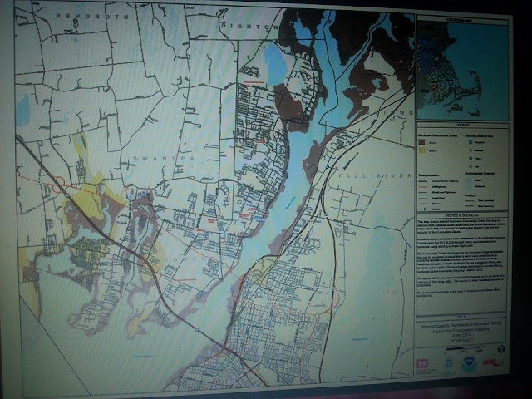Click the SWANSEA town label

click(164, 159)
